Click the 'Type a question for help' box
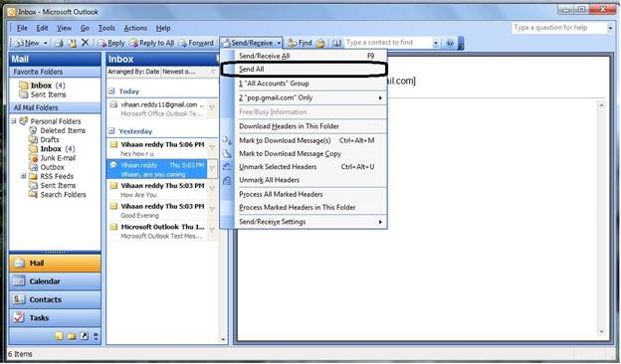Viewport: 621px width, 364px height. pos(559,28)
